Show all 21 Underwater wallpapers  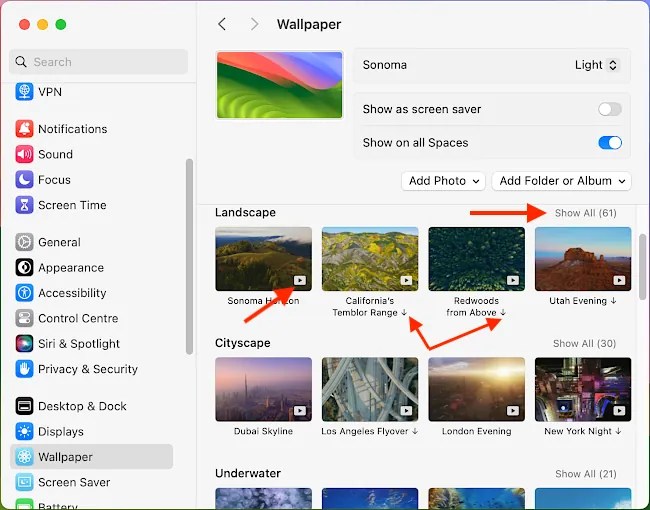coord(586,474)
